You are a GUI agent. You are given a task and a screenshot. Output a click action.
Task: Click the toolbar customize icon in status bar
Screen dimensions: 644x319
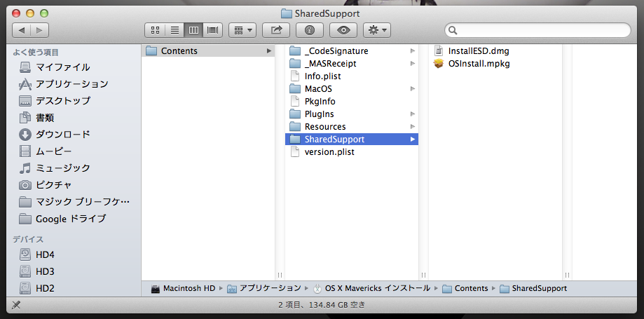[x=16, y=306]
